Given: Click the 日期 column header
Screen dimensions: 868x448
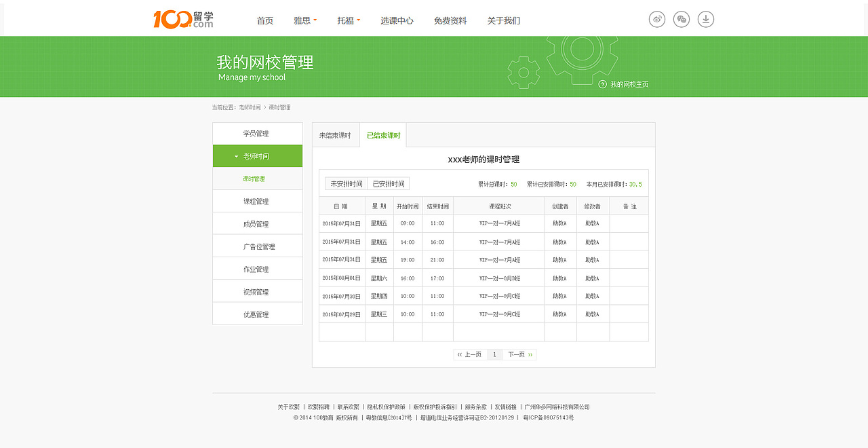Looking at the screenshot, I should coord(342,206).
